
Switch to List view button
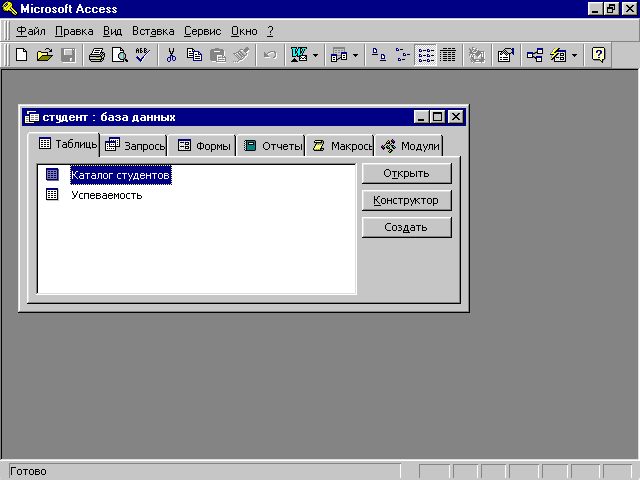pyautogui.click(x=426, y=55)
